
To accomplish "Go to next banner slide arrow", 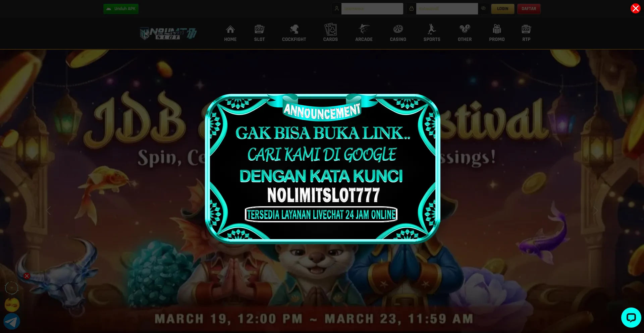I will pyautogui.click(x=595, y=211).
